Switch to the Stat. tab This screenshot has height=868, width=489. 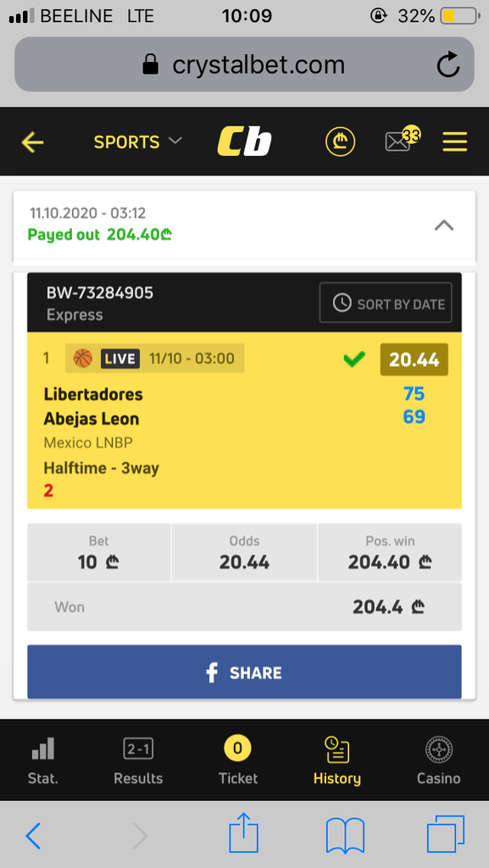pos(43,760)
